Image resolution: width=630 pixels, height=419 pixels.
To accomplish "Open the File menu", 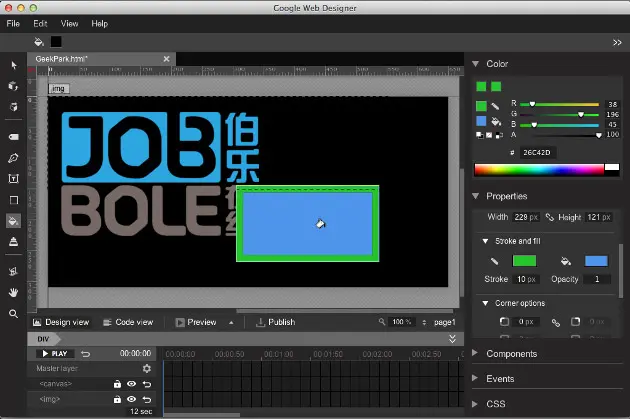I will [13, 24].
